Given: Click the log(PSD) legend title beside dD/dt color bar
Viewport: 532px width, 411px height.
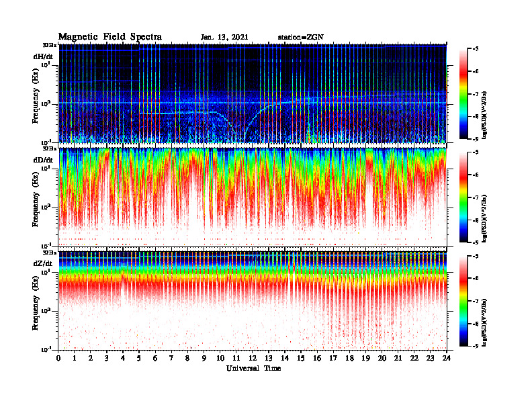Looking at the screenshot, I should coord(485,218).
